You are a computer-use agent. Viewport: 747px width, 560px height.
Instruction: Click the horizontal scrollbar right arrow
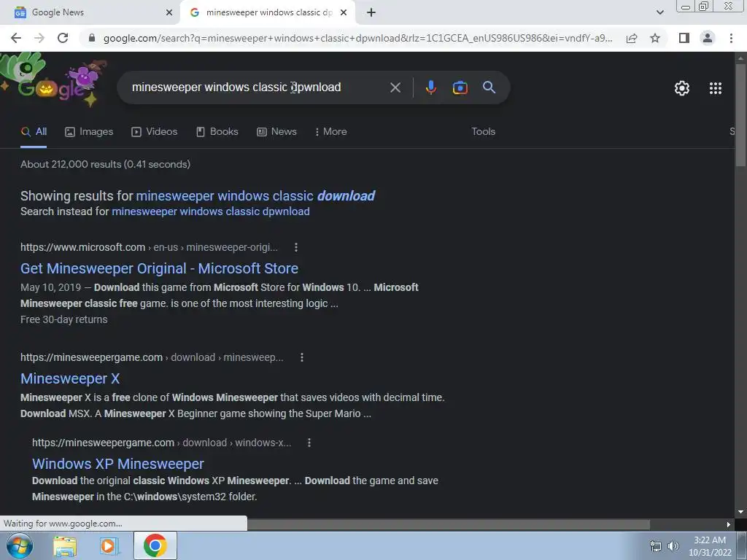tap(729, 524)
